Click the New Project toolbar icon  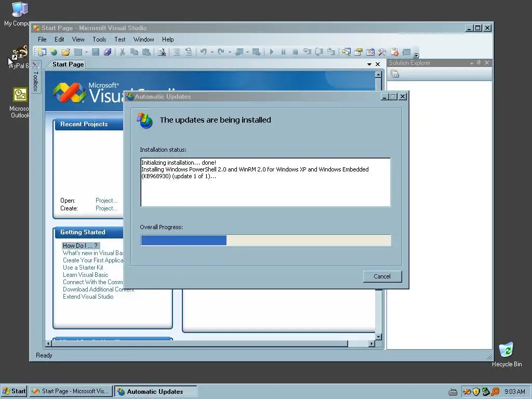42,52
